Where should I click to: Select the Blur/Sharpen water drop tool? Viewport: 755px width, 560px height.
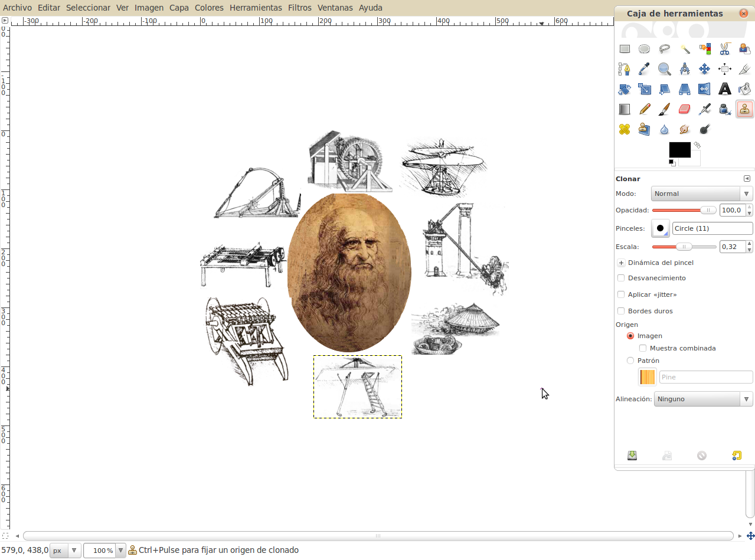pos(665,129)
